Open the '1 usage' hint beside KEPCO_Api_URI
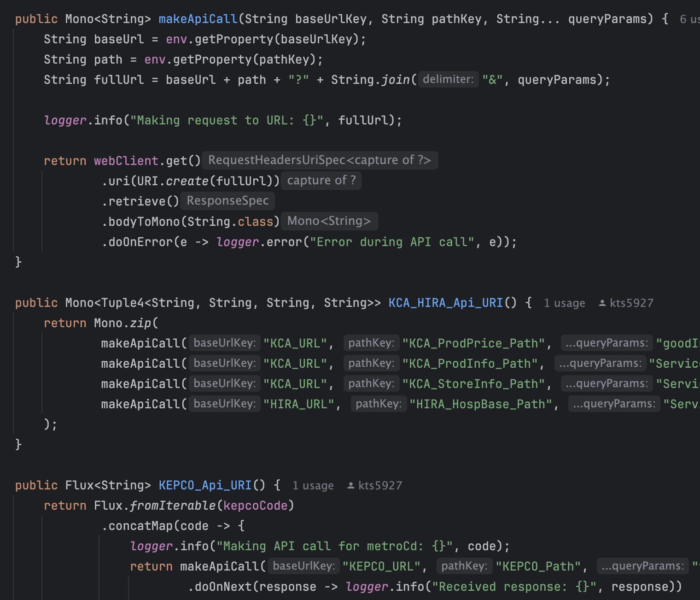This screenshot has width=700, height=600. pyautogui.click(x=313, y=486)
